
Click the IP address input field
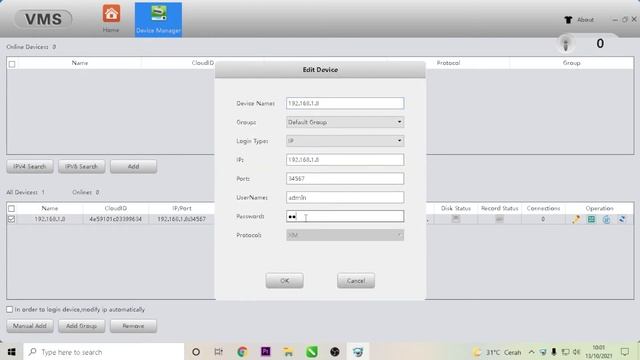345,160
